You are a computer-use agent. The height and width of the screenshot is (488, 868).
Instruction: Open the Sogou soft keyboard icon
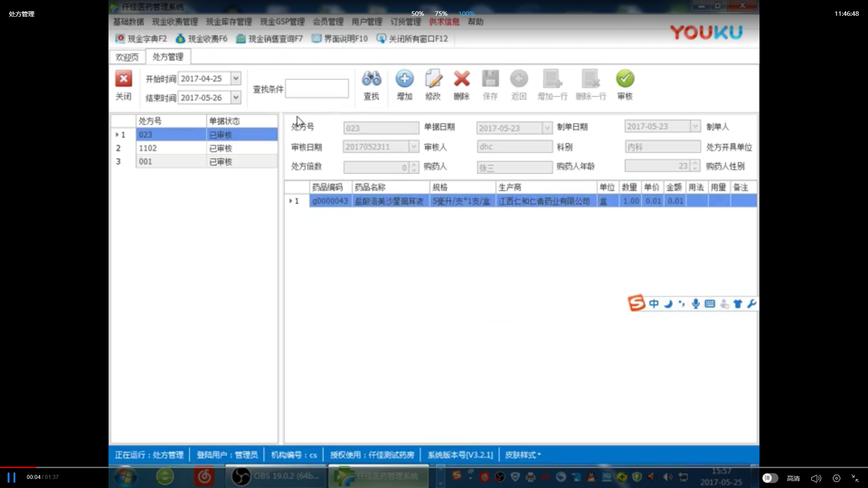[x=710, y=304]
